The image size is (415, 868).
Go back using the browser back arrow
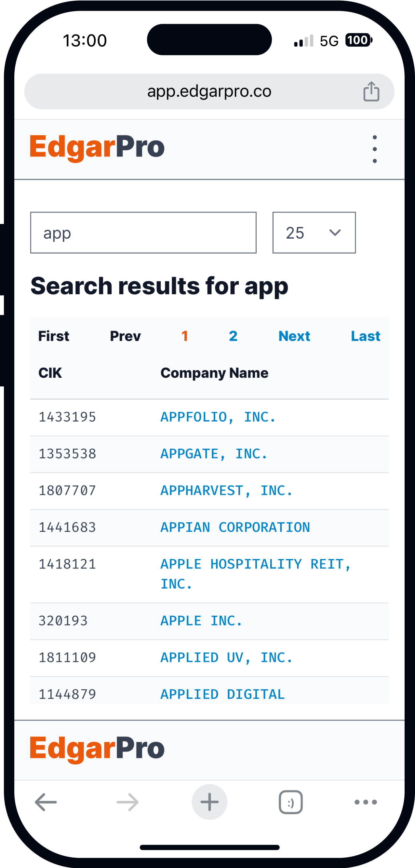(x=46, y=802)
